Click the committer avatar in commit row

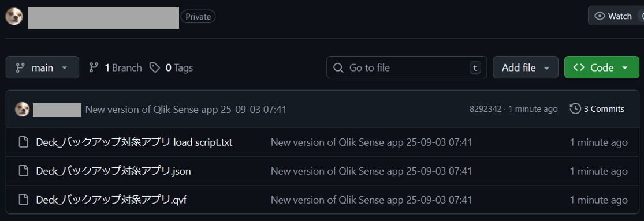coord(22,109)
